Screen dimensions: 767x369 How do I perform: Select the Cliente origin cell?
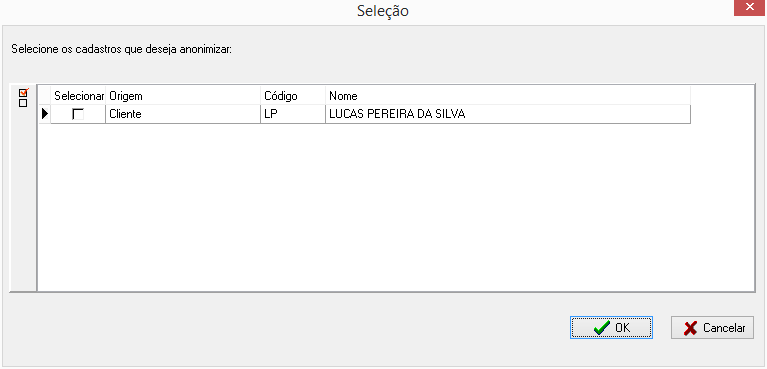tap(183, 114)
